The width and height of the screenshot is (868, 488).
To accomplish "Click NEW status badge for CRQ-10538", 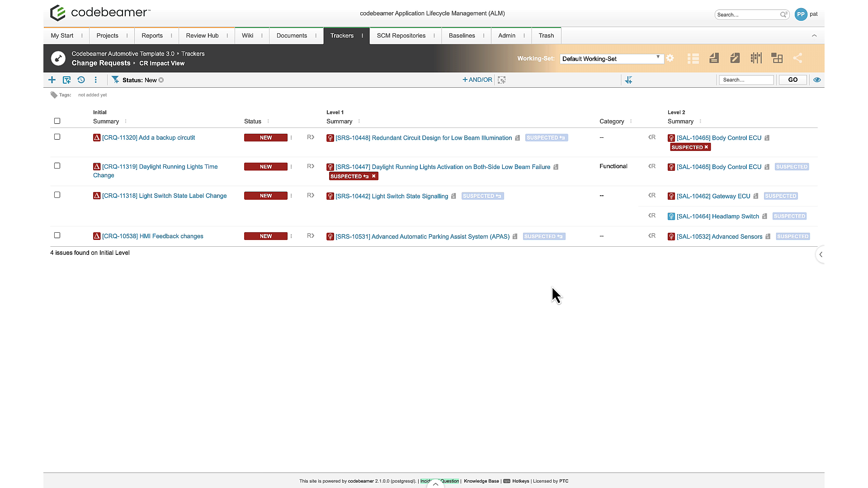I will point(266,236).
